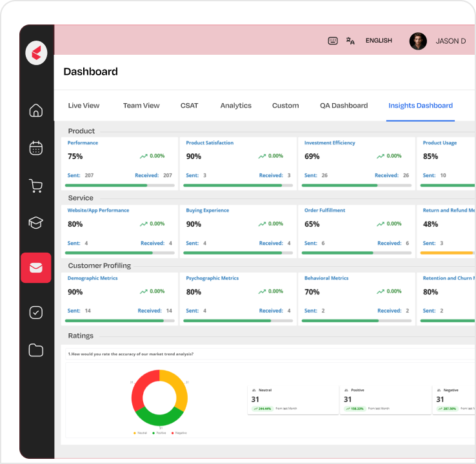Open the checkmark tasks sidebar icon
Image resolution: width=476 pixels, height=464 pixels.
pos(36,313)
